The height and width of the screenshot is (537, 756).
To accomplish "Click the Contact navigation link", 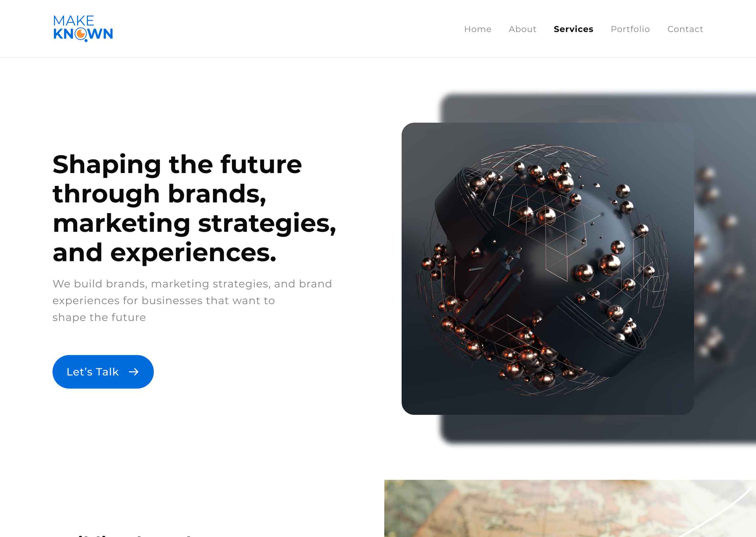I will (685, 29).
